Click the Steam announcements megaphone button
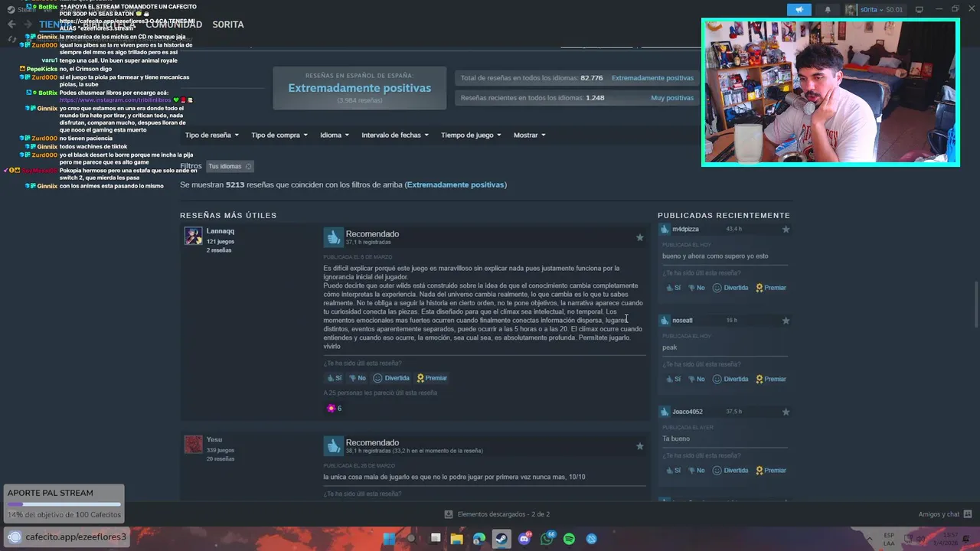The image size is (980, 551). (799, 9)
